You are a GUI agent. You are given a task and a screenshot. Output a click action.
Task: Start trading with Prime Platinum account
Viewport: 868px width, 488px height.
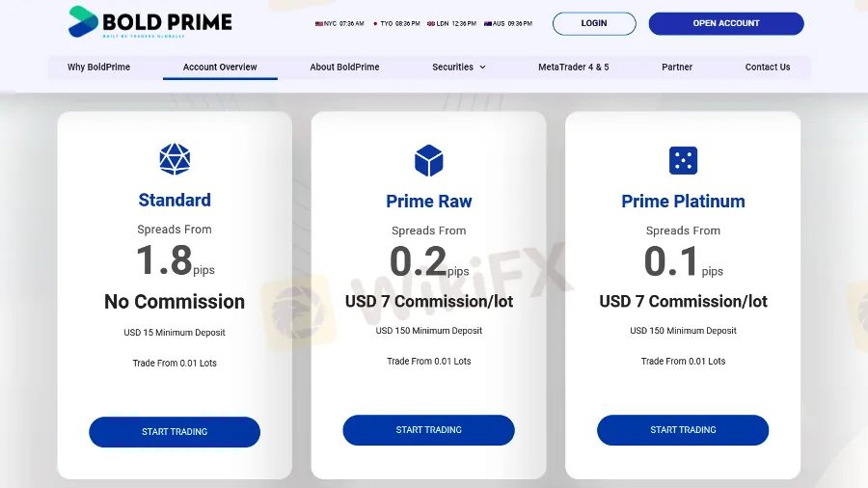pyautogui.click(x=683, y=430)
